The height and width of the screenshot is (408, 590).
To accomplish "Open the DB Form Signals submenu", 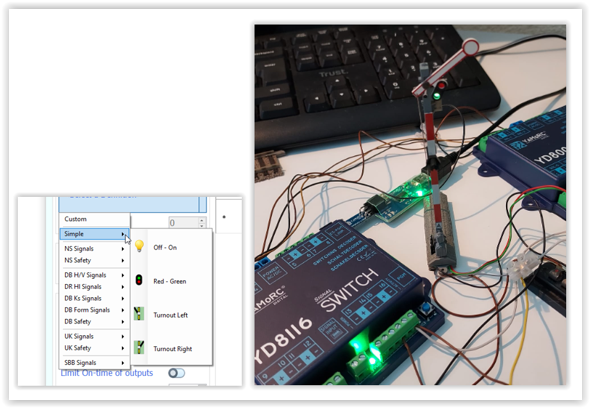I will (94, 310).
